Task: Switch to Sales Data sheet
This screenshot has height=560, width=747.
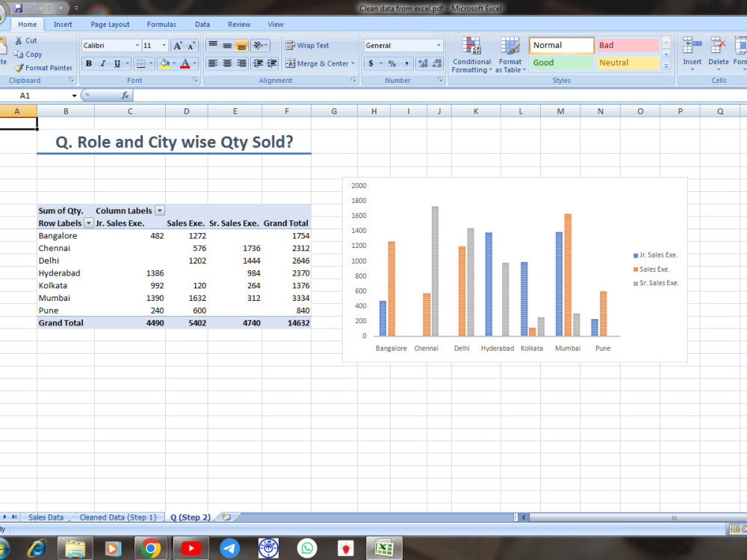Action: (46, 517)
